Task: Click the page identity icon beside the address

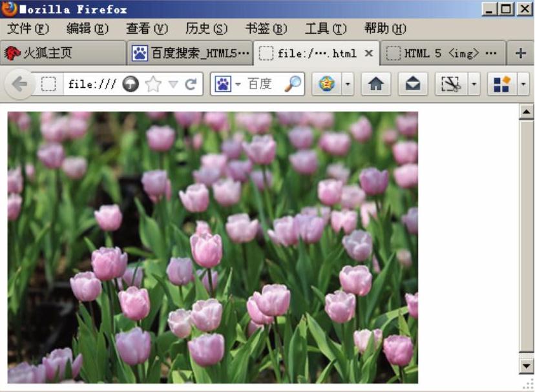Action: (48, 84)
